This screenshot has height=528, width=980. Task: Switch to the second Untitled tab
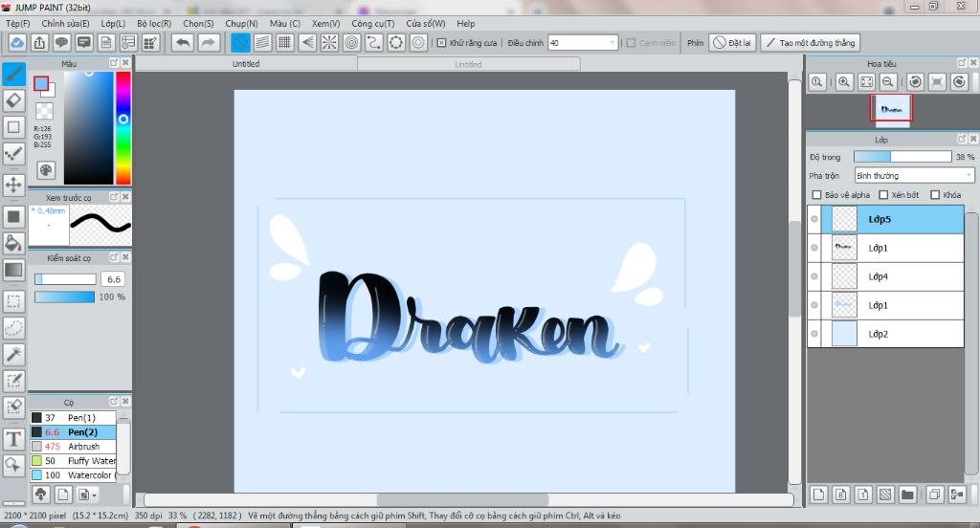click(468, 64)
